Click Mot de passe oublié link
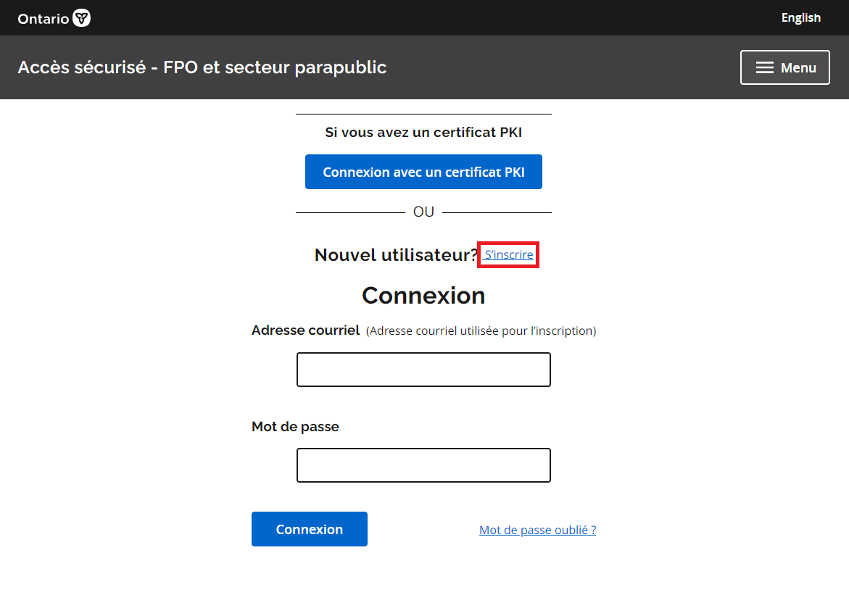Viewport: 849px width, 616px height. tap(537, 530)
